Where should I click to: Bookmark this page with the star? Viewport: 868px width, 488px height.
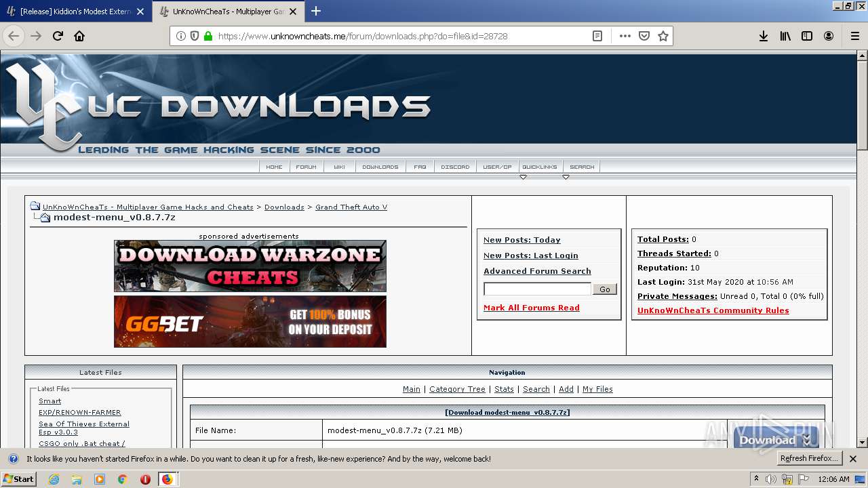[663, 36]
